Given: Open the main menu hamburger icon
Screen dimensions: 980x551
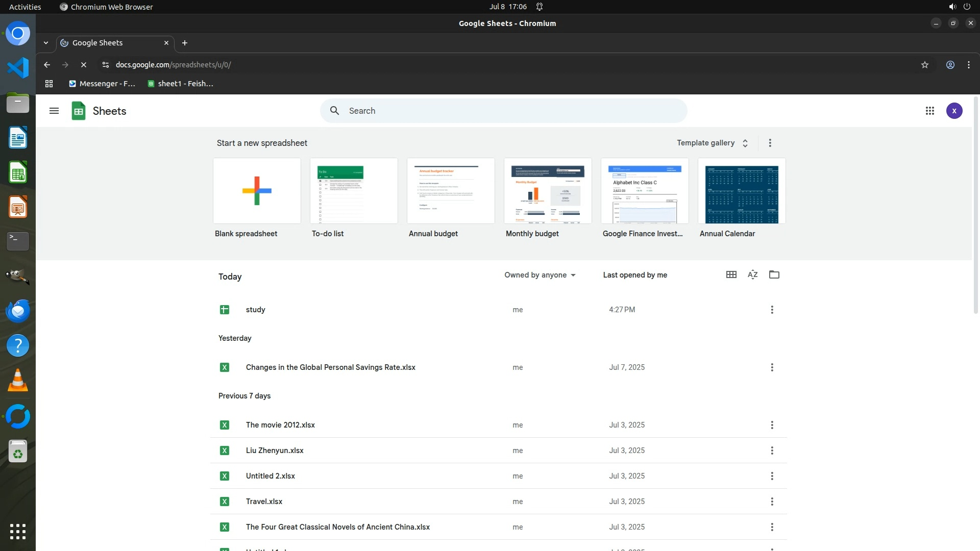Looking at the screenshot, I should coord(54,111).
